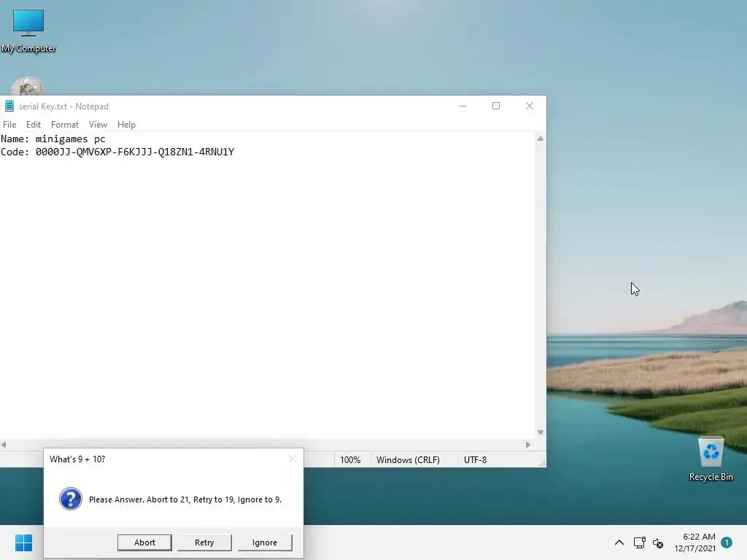The image size is (747, 560).
Task: Choose the Ignore button
Action: click(x=264, y=542)
